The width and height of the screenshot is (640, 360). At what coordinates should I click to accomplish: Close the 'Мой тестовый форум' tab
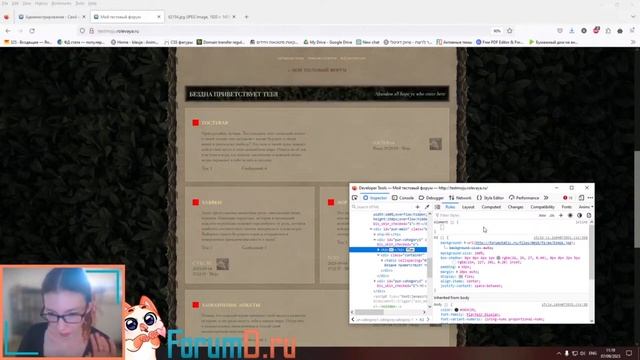[159, 17]
